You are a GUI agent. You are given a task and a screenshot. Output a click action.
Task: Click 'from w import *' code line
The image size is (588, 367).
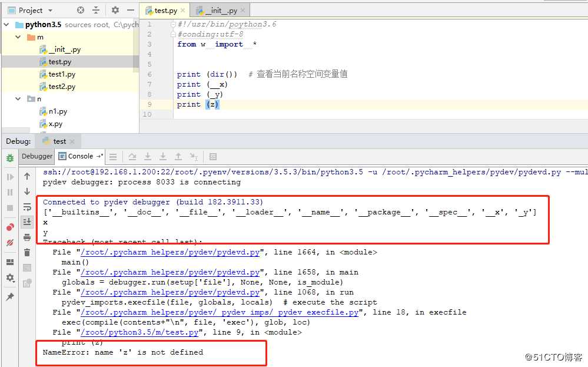(x=217, y=44)
